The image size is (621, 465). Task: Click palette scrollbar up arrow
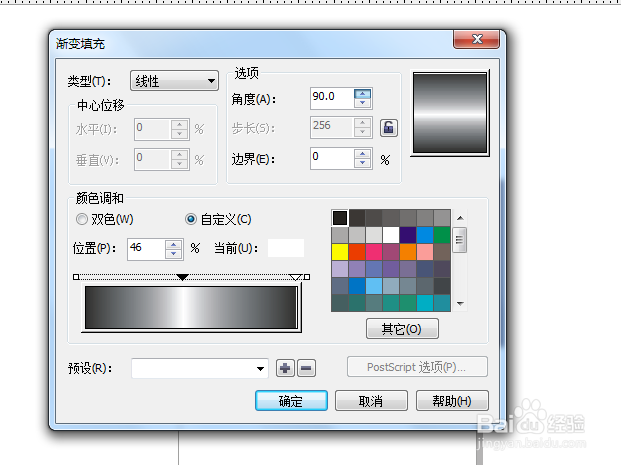point(460,218)
